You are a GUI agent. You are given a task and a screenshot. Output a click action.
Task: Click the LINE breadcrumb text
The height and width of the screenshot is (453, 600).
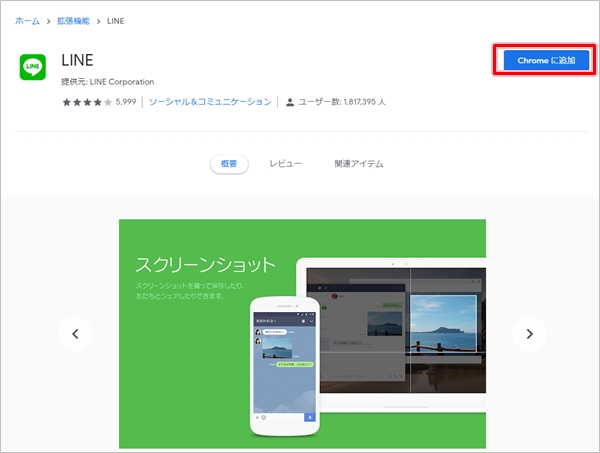click(116, 21)
